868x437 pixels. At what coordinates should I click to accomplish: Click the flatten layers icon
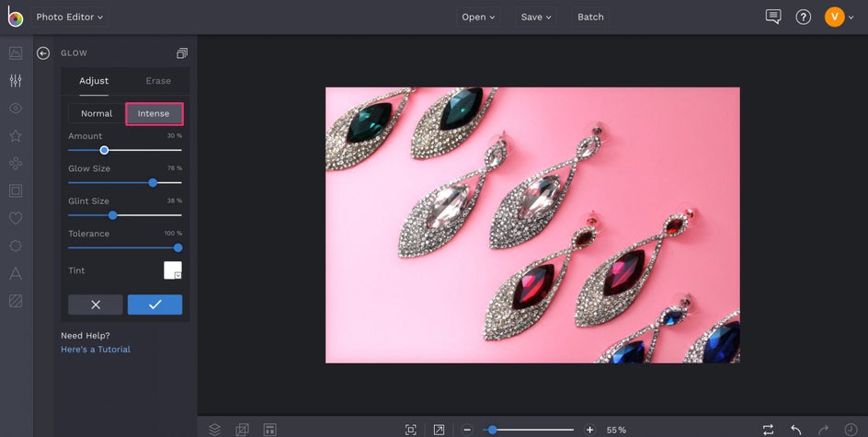(242, 430)
